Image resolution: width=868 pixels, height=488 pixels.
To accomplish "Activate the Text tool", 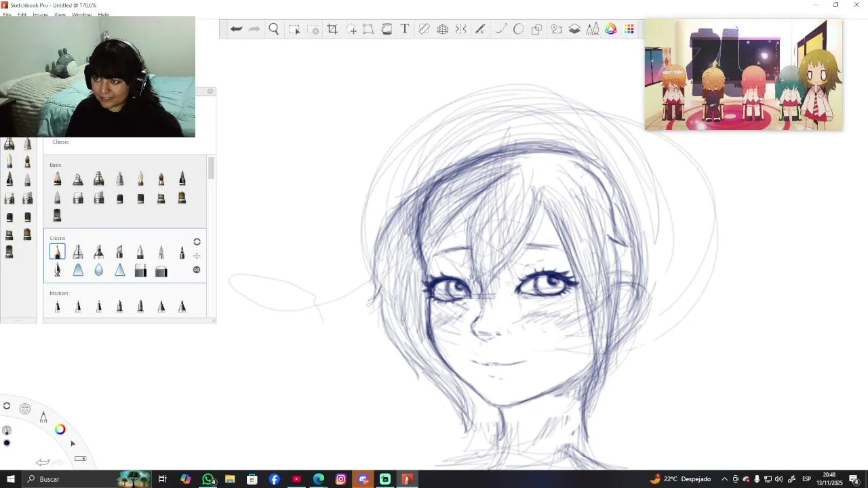I will [405, 29].
